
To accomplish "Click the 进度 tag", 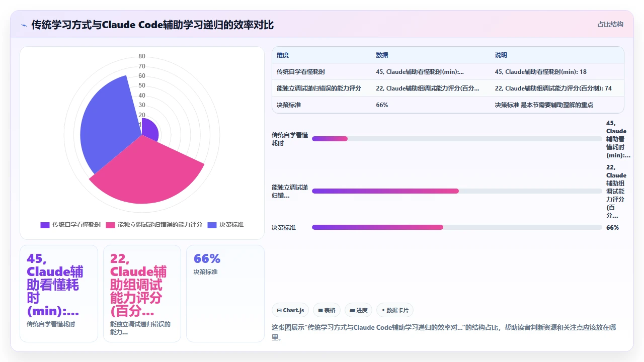I will (x=359, y=311).
